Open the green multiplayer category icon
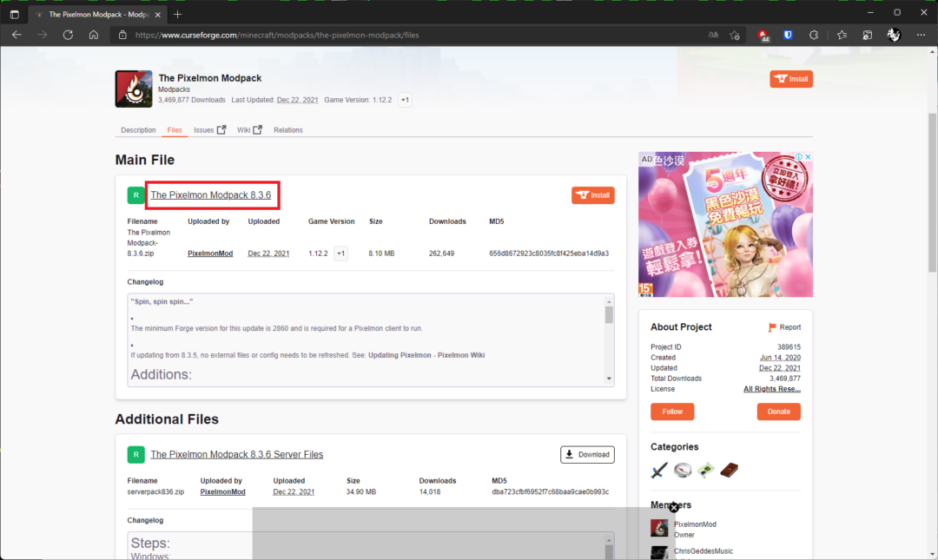 [x=706, y=471]
